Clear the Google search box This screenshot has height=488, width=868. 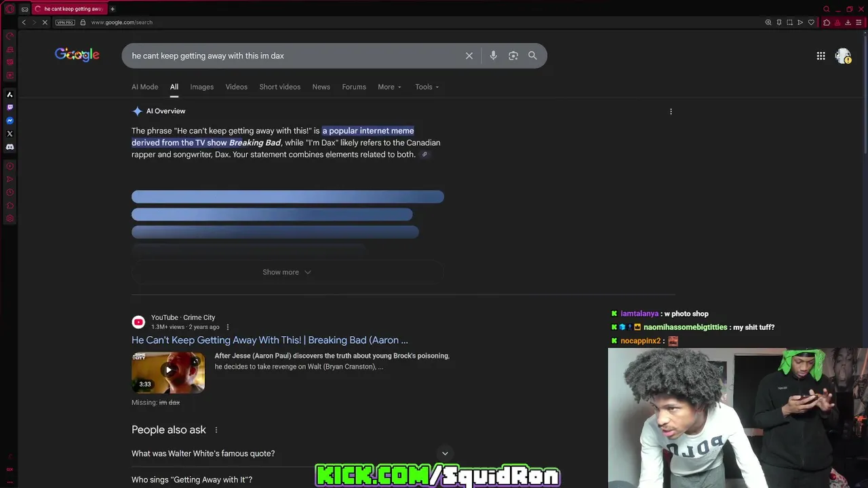coord(469,56)
